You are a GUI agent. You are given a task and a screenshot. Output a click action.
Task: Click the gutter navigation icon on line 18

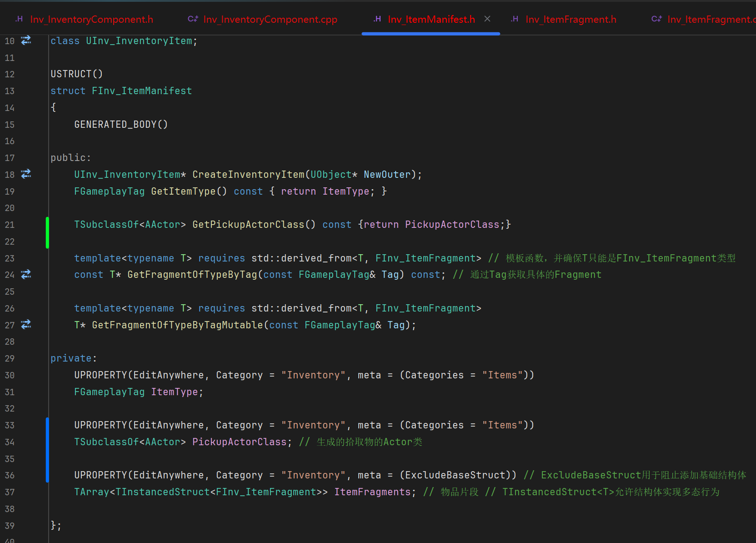[x=26, y=174]
